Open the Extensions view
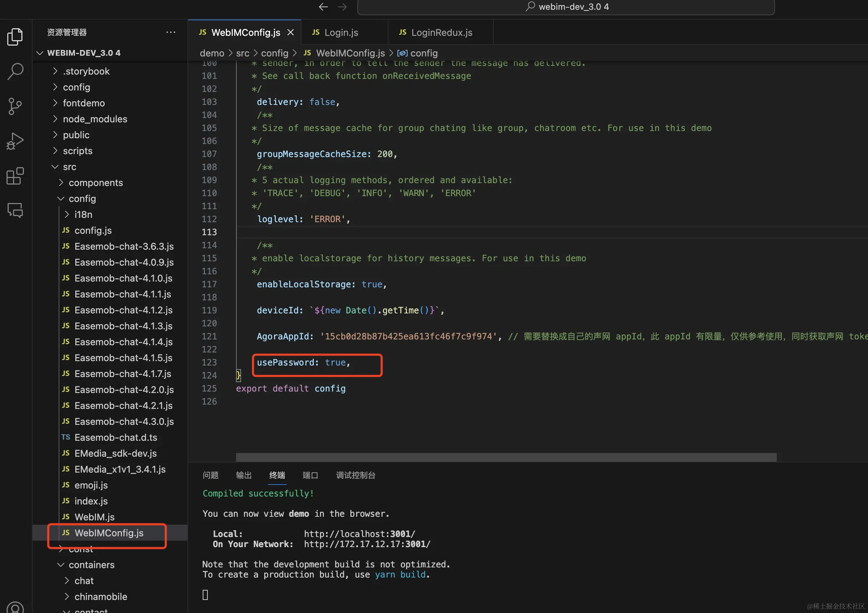868x613 pixels. click(15, 176)
